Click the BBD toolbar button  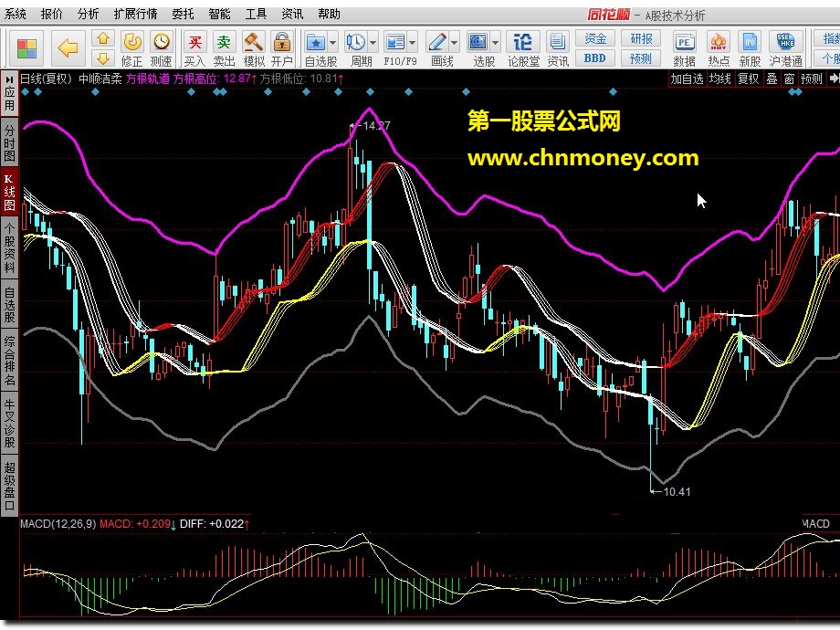595,58
